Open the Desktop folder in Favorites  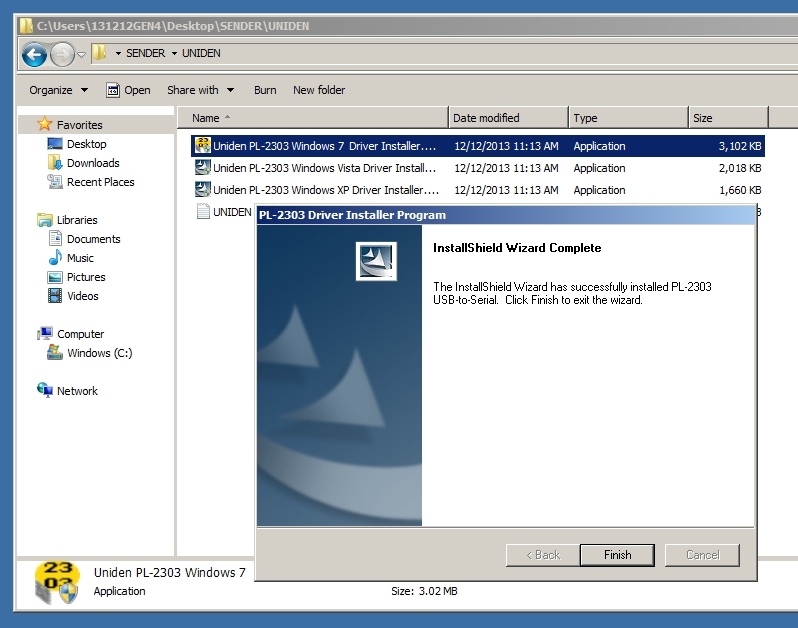86,144
